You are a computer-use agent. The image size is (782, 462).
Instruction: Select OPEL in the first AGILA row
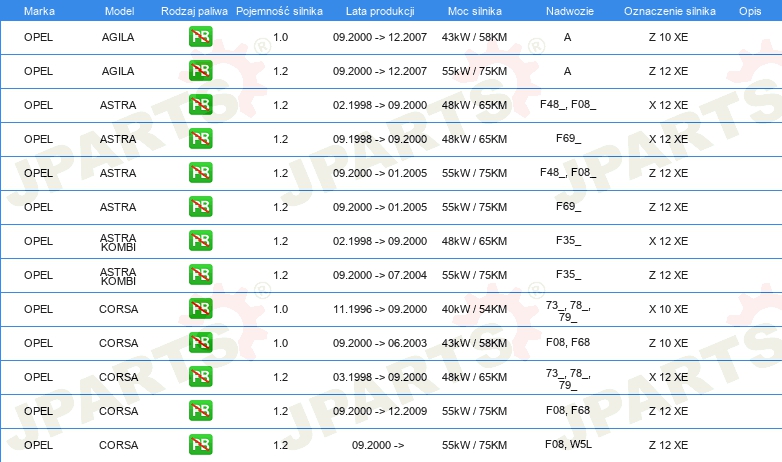38,37
